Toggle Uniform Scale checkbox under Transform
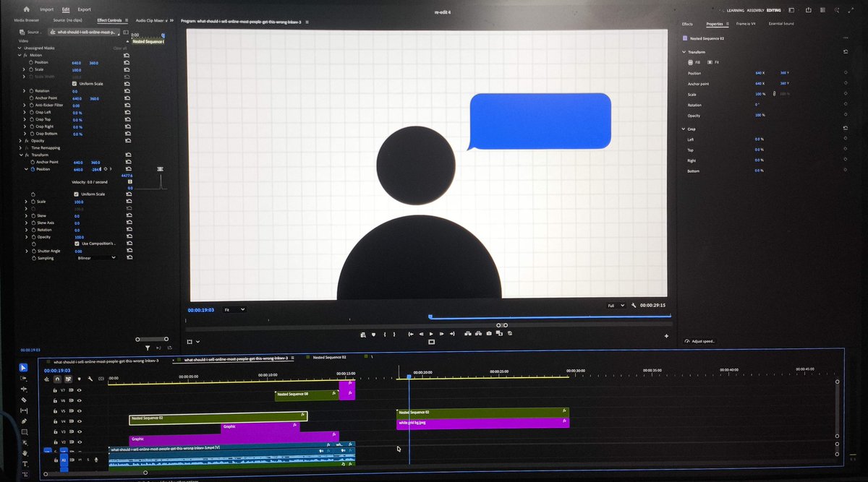 pos(76,194)
